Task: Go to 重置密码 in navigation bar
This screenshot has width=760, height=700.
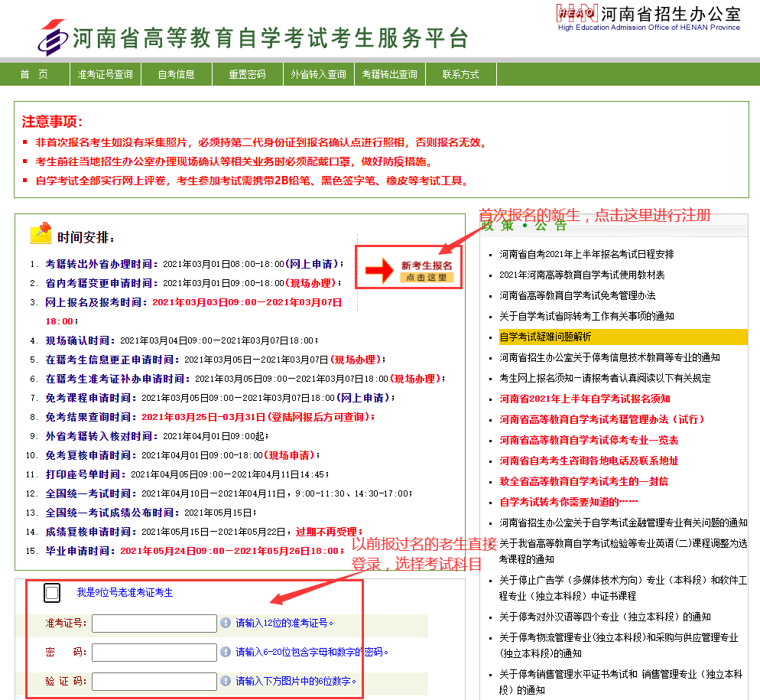Action: point(247,74)
